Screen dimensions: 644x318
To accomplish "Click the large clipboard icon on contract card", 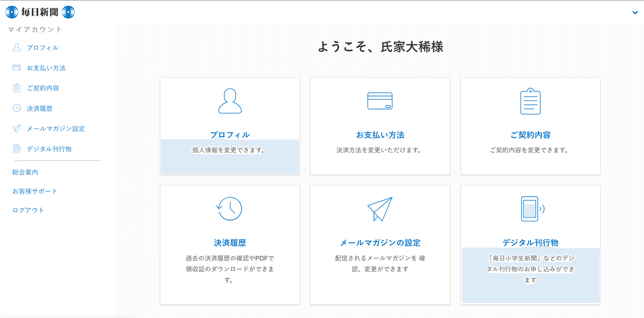I will pos(530,101).
